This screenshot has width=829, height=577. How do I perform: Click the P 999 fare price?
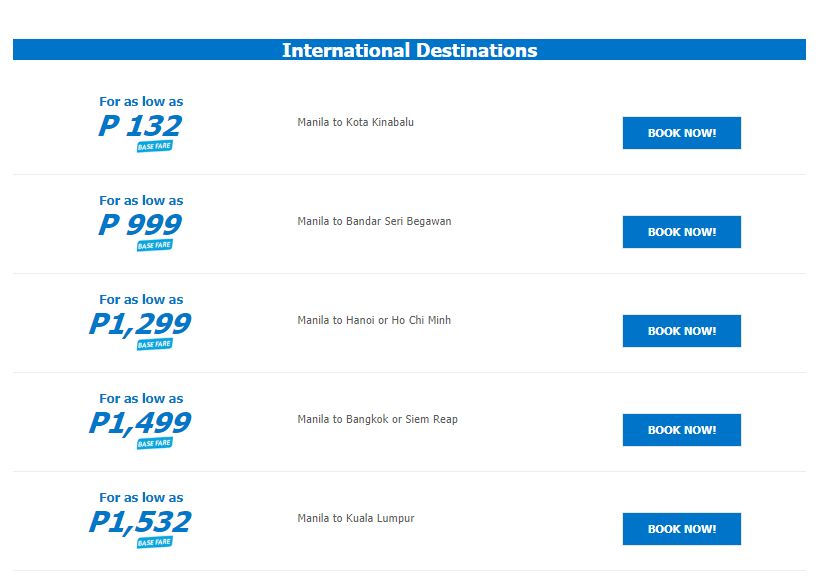[x=140, y=225]
